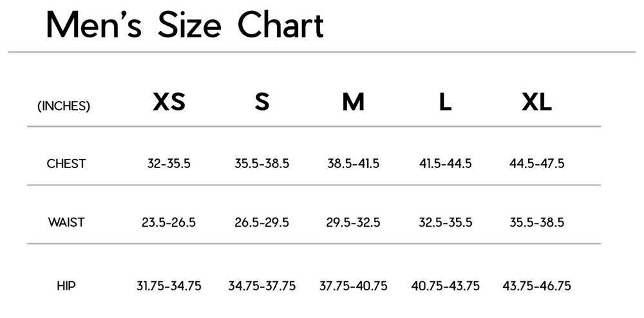Image resolution: width=644 pixels, height=318 pixels.
Task: Select the S size column header
Action: 261,102
